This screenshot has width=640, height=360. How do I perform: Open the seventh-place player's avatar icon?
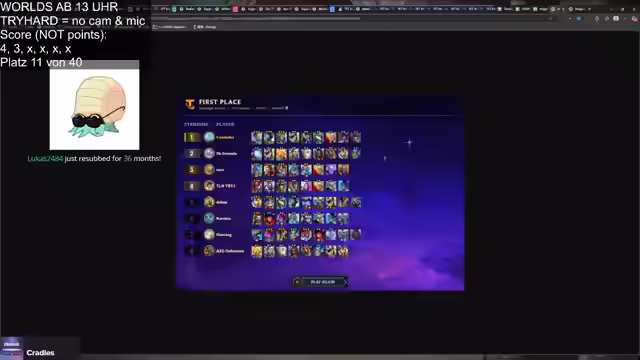[x=209, y=235]
